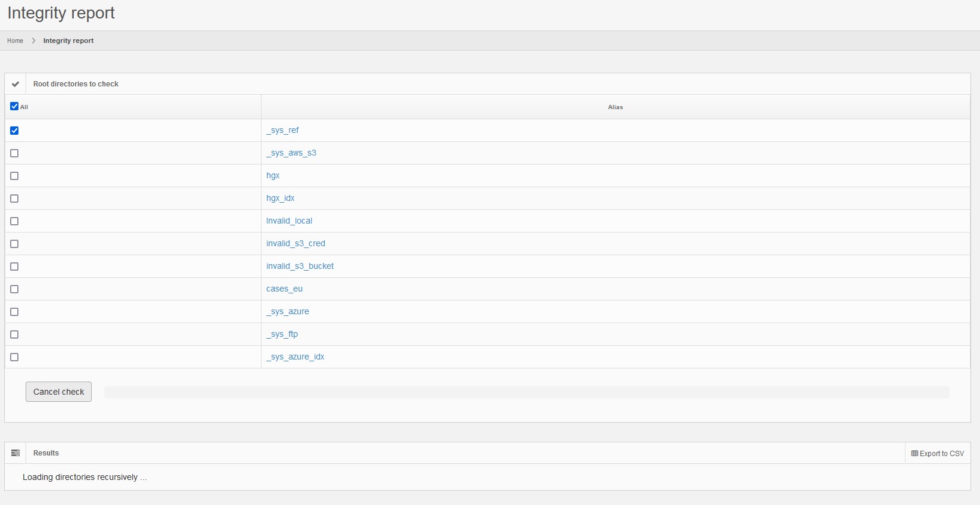Uncheck the _sys_ref directory checkbox
Image resolution: width=980 pixels, height=505 pixels.
14,131
